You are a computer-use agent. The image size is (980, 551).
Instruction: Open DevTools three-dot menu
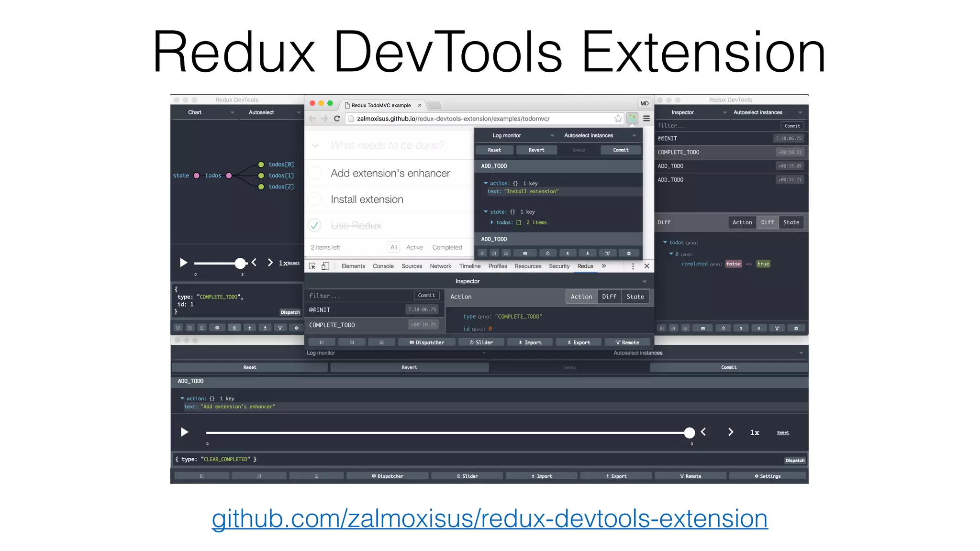pos(633,266)
